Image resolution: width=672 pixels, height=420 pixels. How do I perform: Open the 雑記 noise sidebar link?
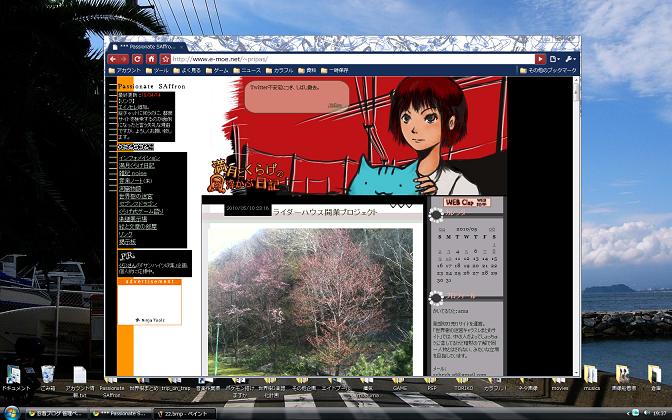[x=132, y=173]
